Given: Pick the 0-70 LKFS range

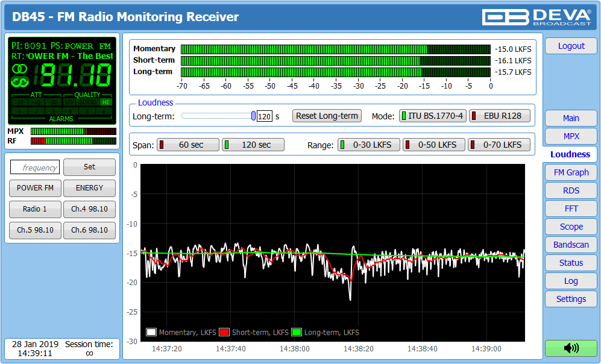Looking at the screenshot, I should pos(499,145).
